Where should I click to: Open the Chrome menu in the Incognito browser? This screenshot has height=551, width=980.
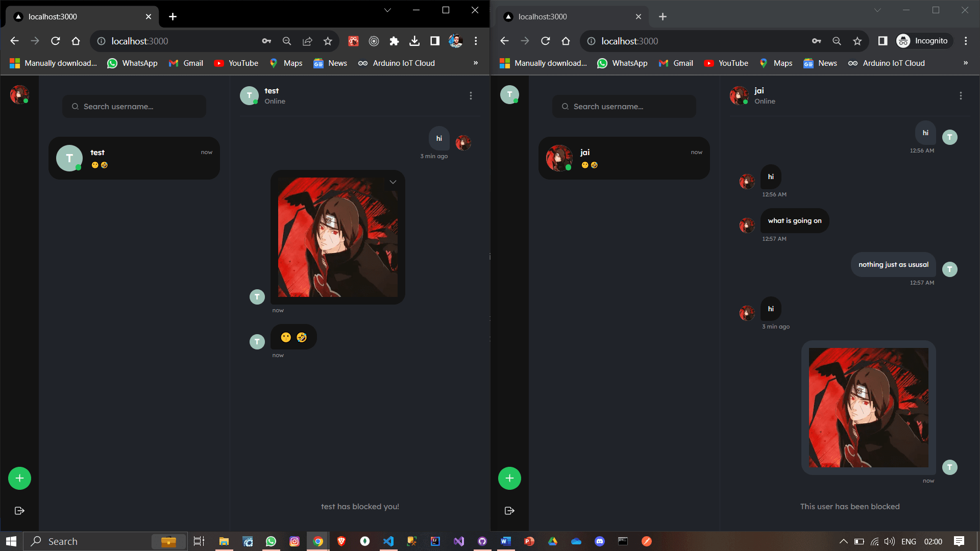click(966, 41)
